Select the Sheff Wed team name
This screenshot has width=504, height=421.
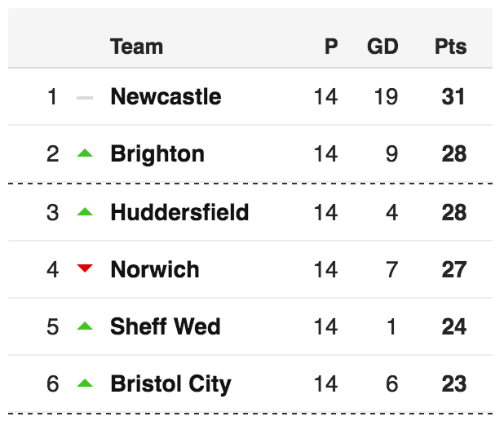click(x=166, y=326)
